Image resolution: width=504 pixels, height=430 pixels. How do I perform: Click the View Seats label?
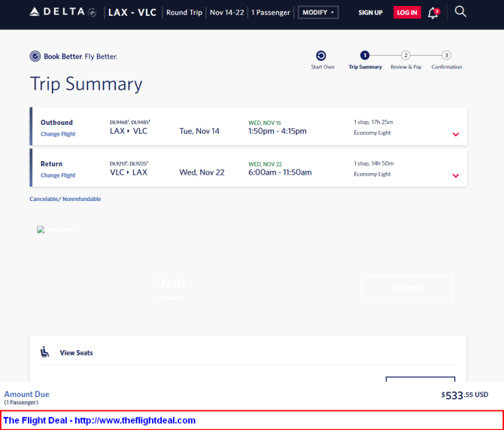coord(76,352)
